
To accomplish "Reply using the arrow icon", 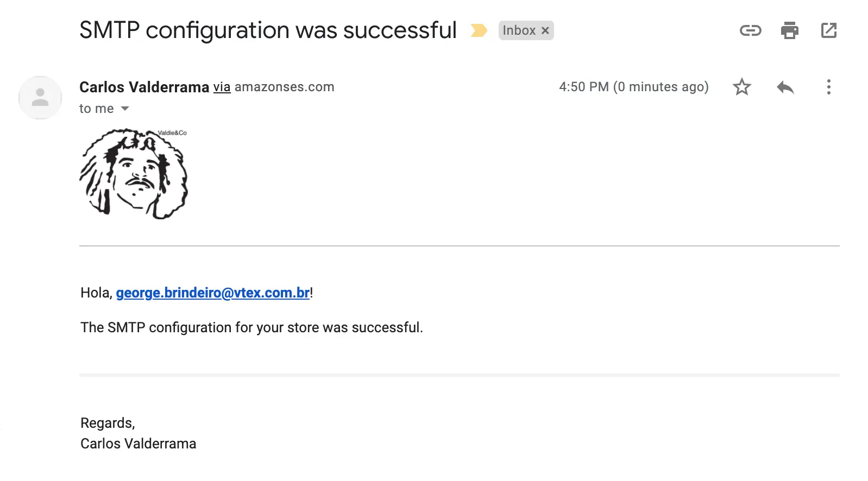I will (785, 87).
